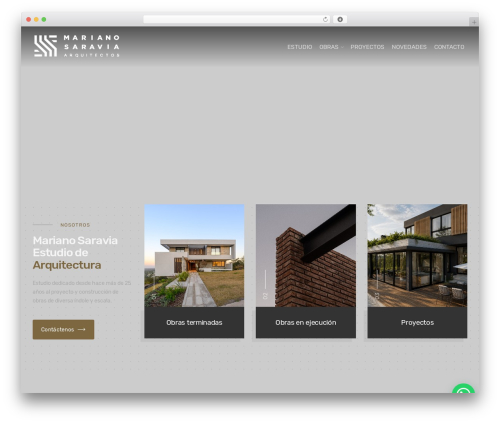The image size is (500, 423).
Task: Open the Proyectos card label
Action: pos(417,322)
